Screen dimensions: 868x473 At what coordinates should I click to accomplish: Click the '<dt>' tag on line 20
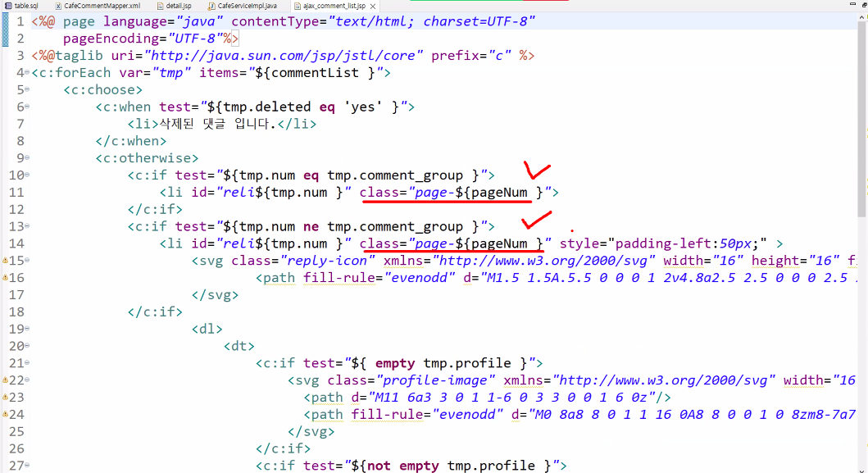[x=239, y=346]
